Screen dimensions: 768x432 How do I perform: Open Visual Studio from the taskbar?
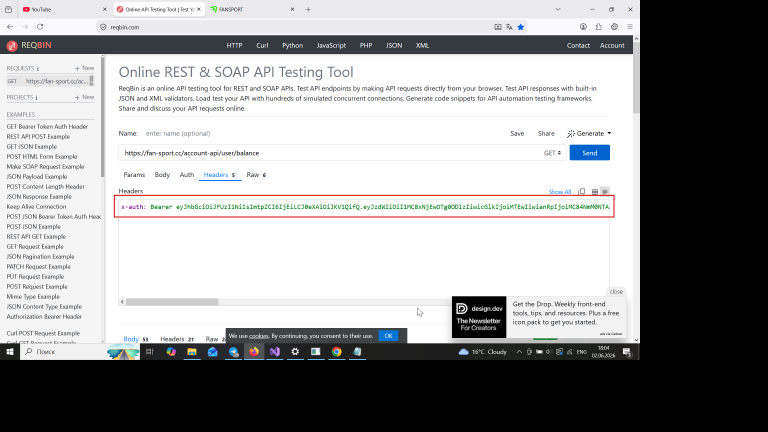[x=275, y=352]
